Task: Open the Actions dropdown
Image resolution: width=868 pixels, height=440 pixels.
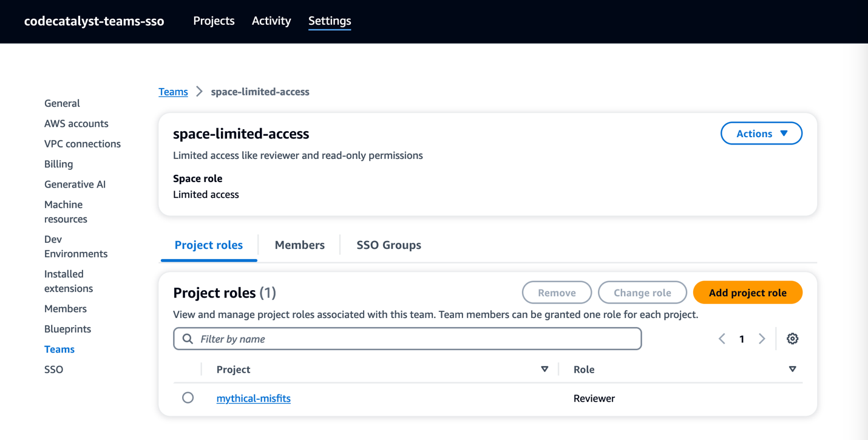Action: point(761,134)
